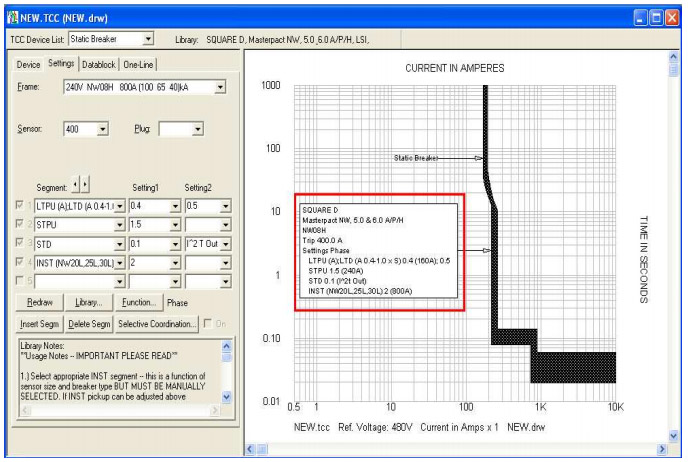This screenshot has height=462, width=688.
Task: Toggle the segment 4 INST checkbox
Action: 19,262
